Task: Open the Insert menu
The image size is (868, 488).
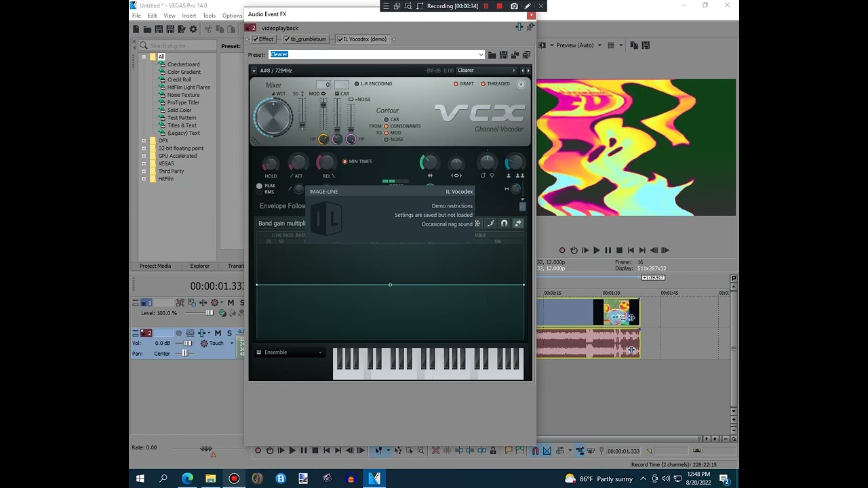Action: pos(189,16)
